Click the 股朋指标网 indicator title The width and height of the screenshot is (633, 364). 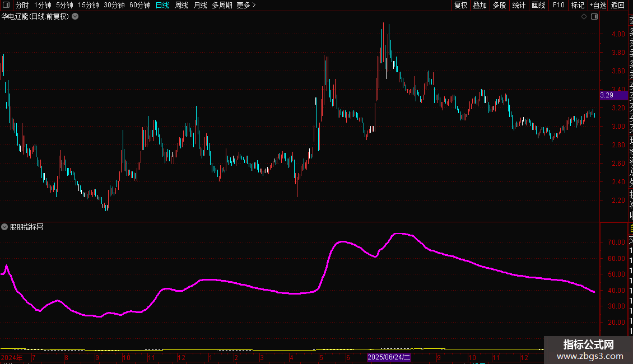(x=27, y=227)
